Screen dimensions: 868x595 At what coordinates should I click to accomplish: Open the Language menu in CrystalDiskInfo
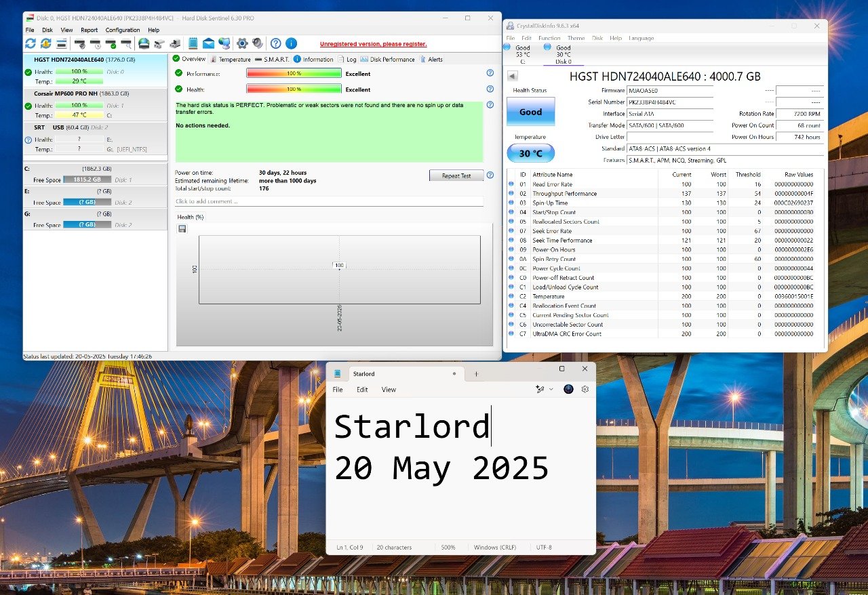pyautogui.click(x=641, y=38)
